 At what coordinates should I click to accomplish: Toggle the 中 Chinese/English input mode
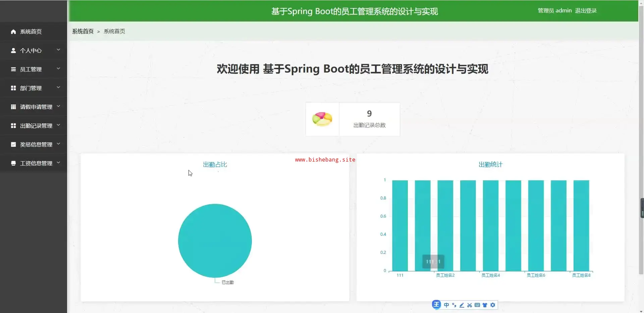(x=446, y=305)
